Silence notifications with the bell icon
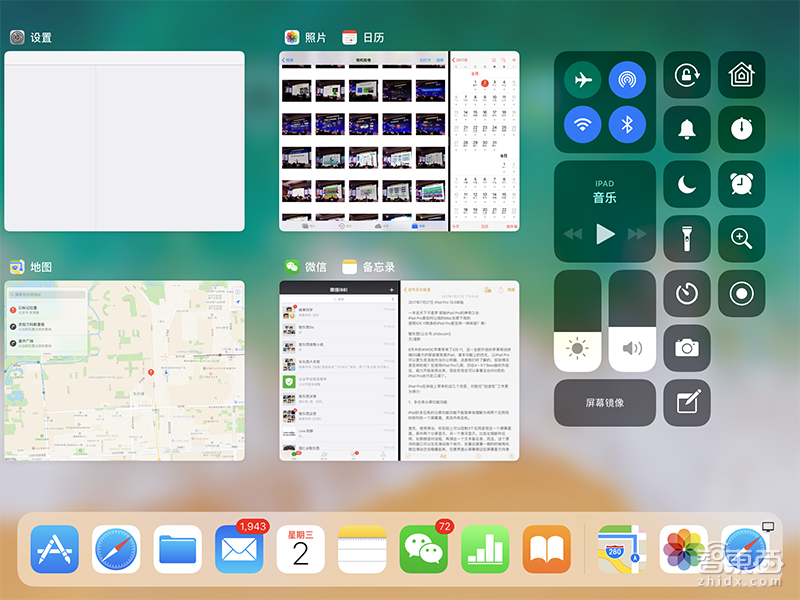 [x=687, y=130]
